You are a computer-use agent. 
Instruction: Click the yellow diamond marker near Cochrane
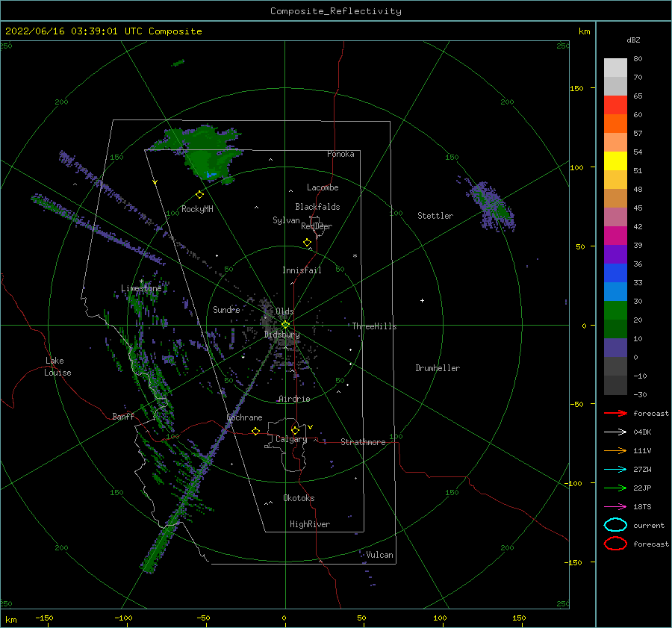[256, 431]
